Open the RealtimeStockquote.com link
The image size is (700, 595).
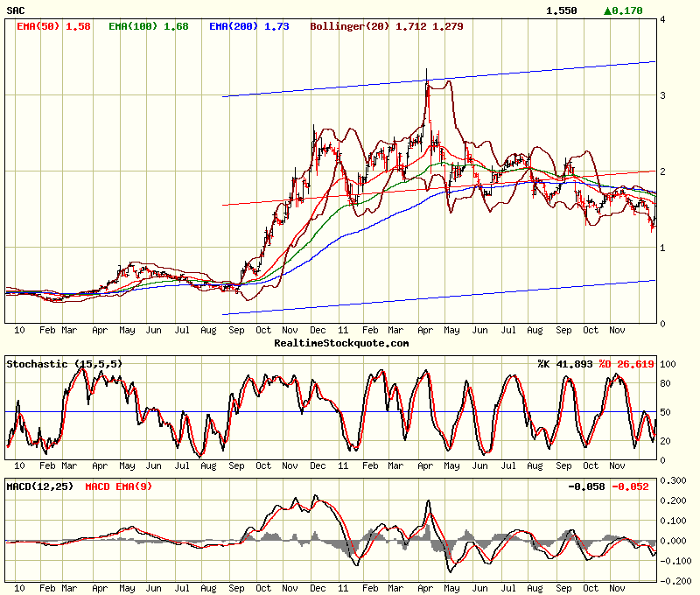341,343
